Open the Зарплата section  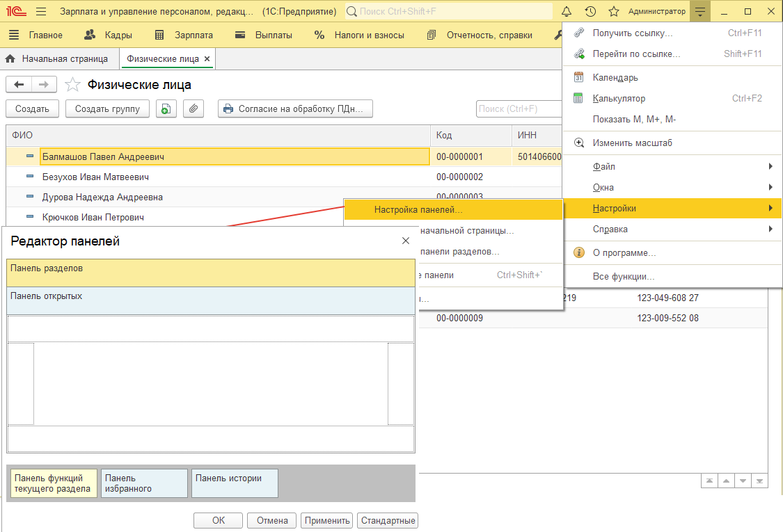[188, 35]
